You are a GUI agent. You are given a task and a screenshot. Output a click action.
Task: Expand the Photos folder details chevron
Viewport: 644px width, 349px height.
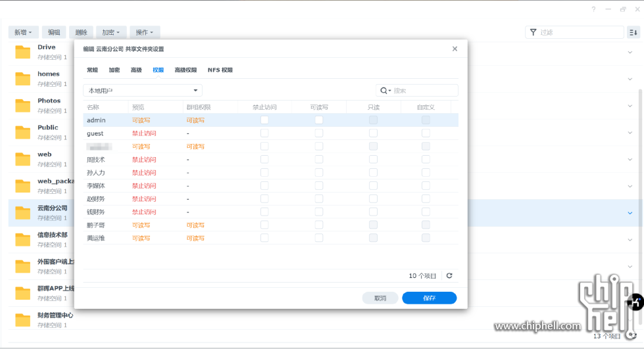click(x=630, y=106)
